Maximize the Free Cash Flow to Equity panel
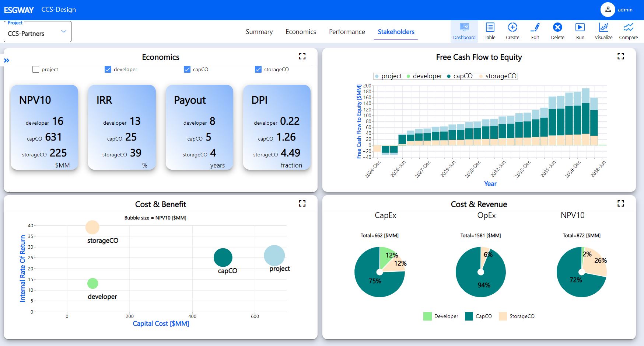 click(x=621, y=56)
